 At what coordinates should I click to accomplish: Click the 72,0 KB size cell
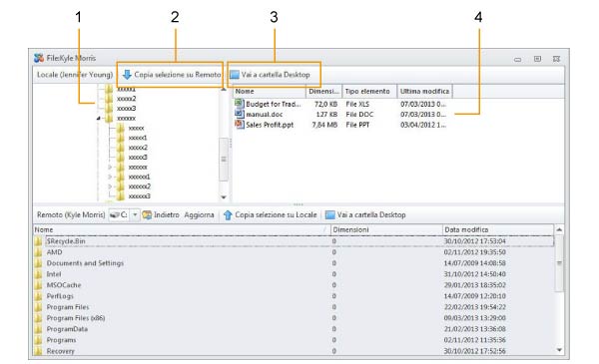325,104
